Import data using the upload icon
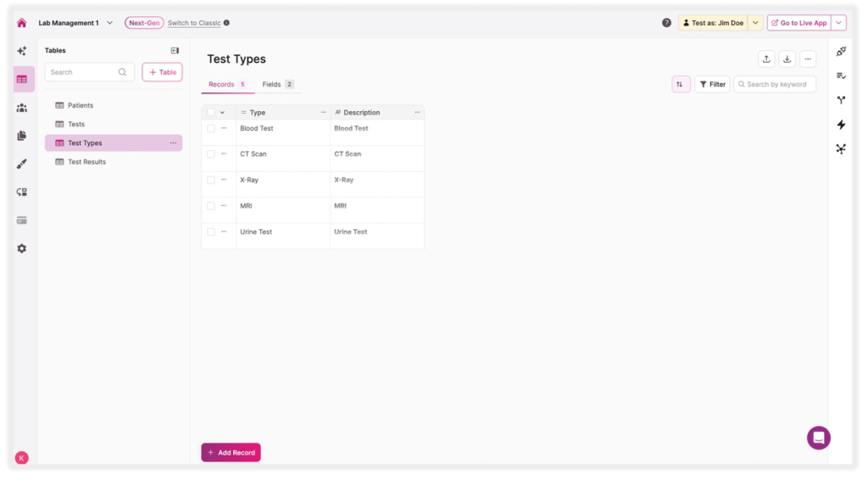868x504 pixels. click(765, 59)
